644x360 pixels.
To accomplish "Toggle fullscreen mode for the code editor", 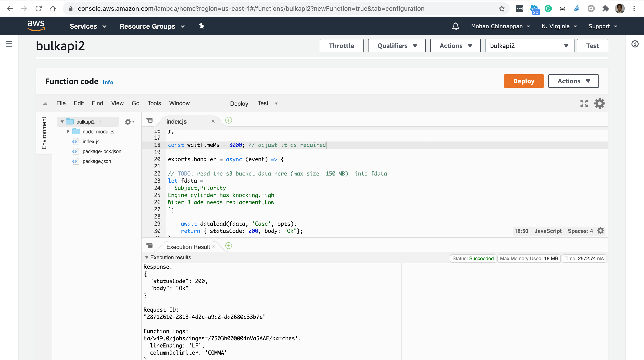I will pyautogui.click(x=584, y=103).
